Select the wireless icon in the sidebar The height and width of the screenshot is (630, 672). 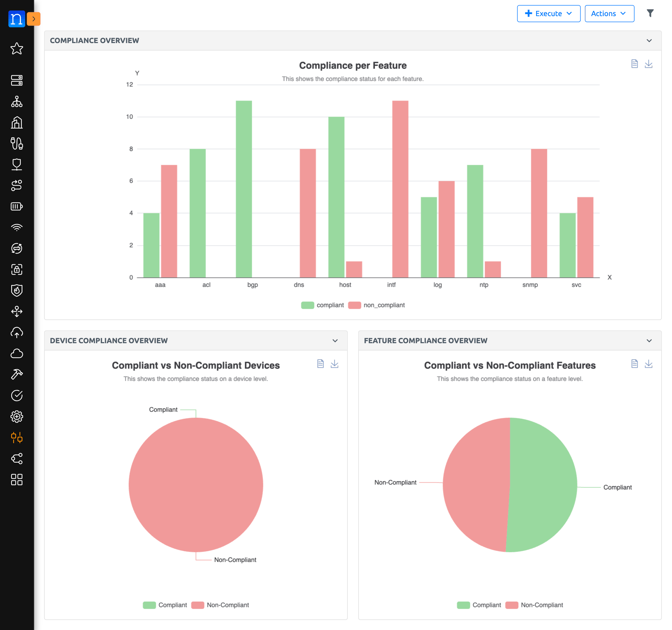[16, 227]
